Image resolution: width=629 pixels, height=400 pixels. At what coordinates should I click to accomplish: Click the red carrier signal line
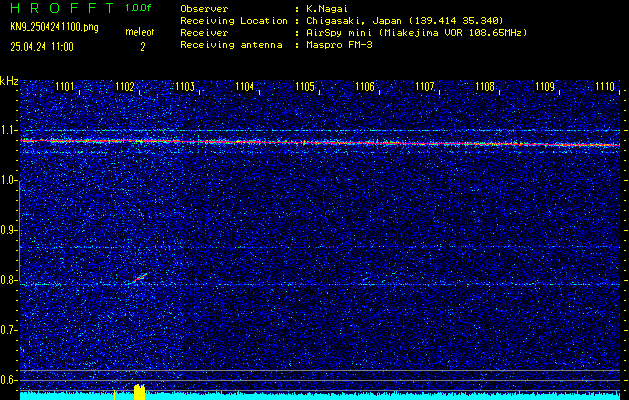(x=320, y=142)
